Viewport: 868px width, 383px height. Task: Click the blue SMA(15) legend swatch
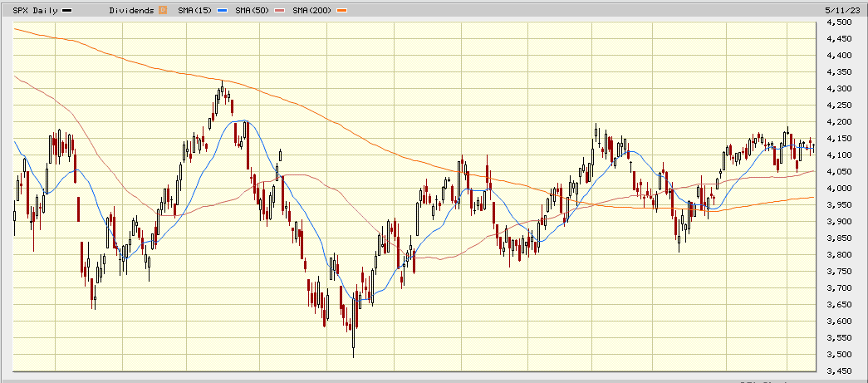tap(221, 10)
